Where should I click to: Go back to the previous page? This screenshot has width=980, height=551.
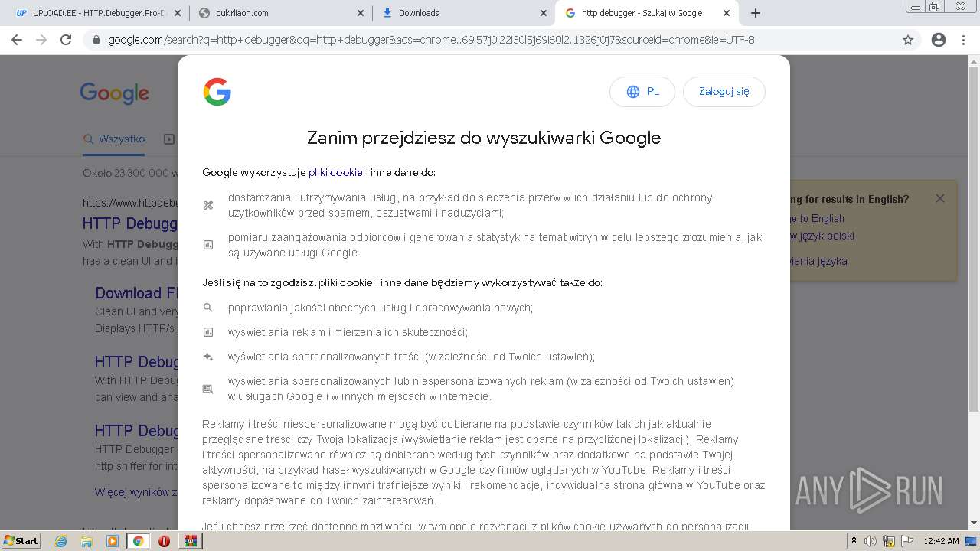click(x=17, y=40)
